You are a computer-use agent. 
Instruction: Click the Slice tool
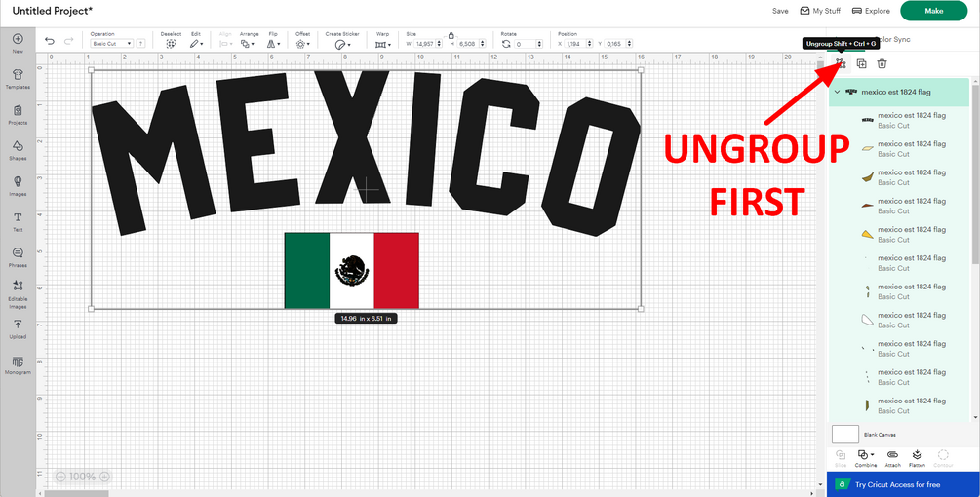841,458
